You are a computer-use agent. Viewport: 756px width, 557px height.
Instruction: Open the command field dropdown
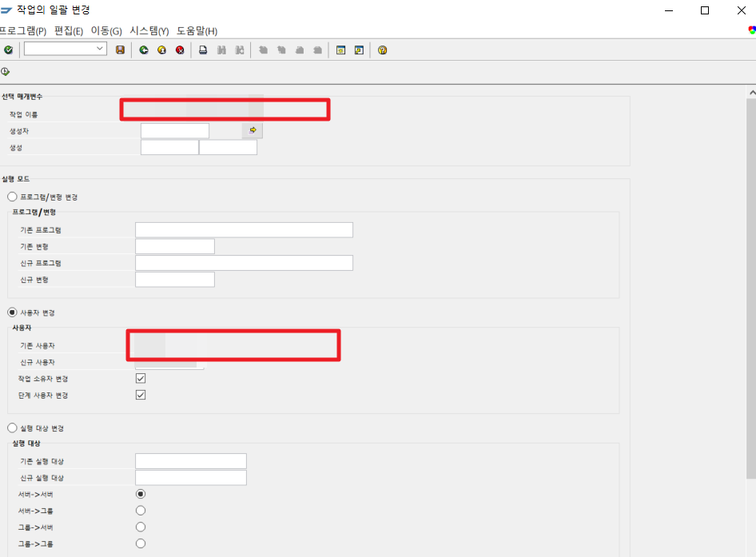pyautogui.click(x=100, y=48)
